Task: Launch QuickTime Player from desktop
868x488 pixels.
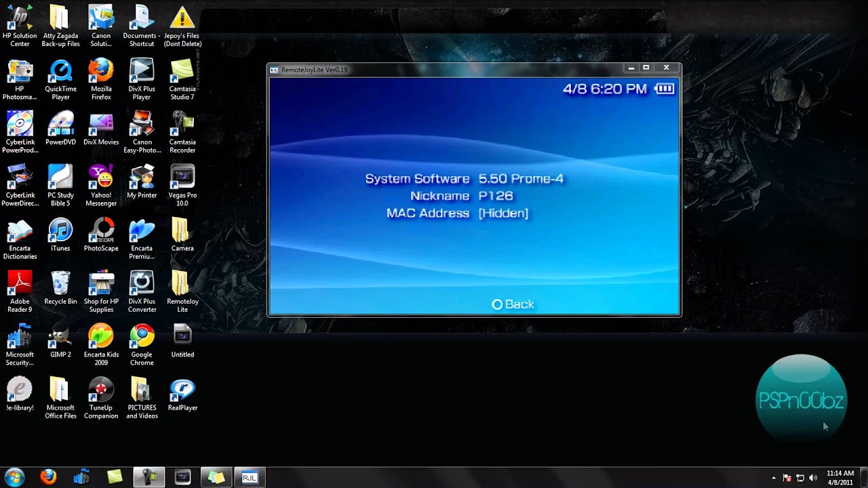Action: point(60,80)
